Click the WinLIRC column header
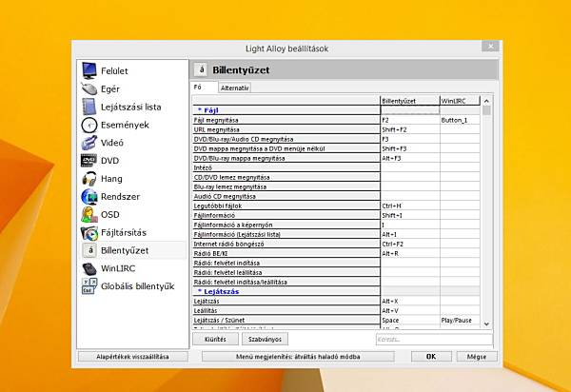The image size is (571, 392). tap(461, 101)
